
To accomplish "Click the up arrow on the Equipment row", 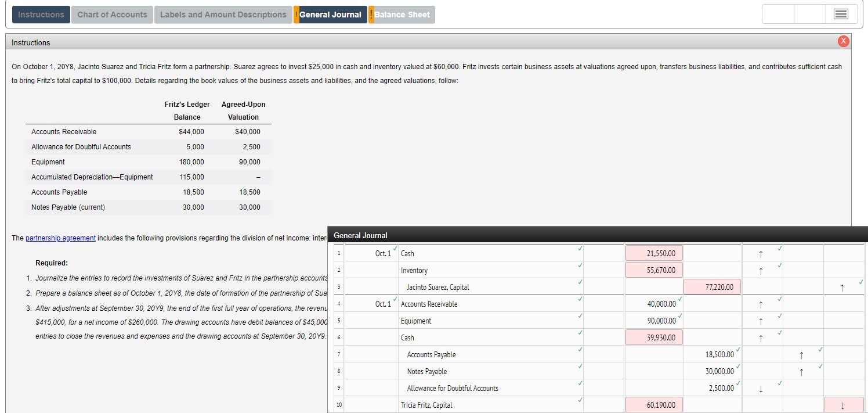I will tap(762, 321).
